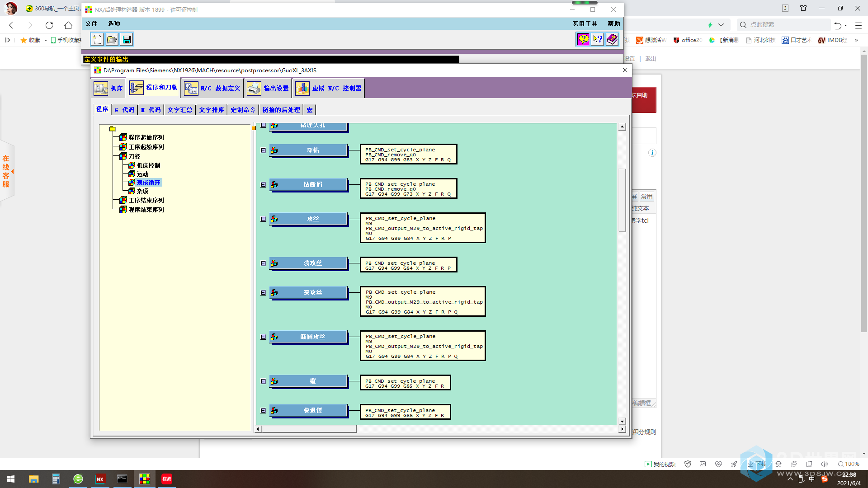Select 杂项 tree node
Image resolution: width=868 pixels, height=488 pixels.
pyautogui.click(x=142, y=191)
